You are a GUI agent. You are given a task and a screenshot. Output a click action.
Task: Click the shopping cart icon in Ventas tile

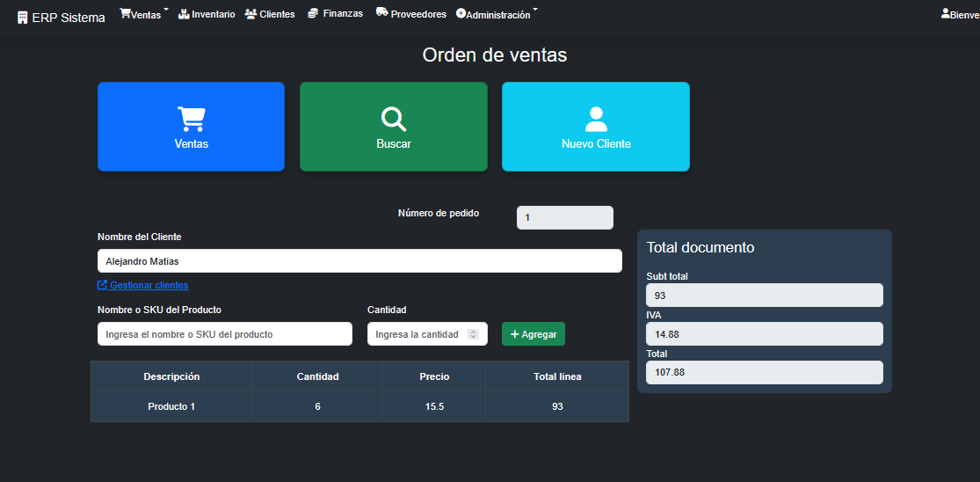(x=191, y=119)
